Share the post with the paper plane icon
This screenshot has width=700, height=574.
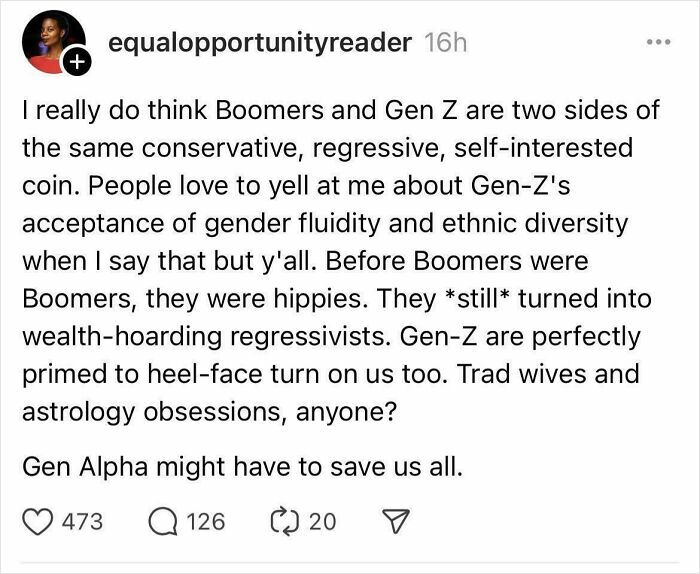pos(395,521)
